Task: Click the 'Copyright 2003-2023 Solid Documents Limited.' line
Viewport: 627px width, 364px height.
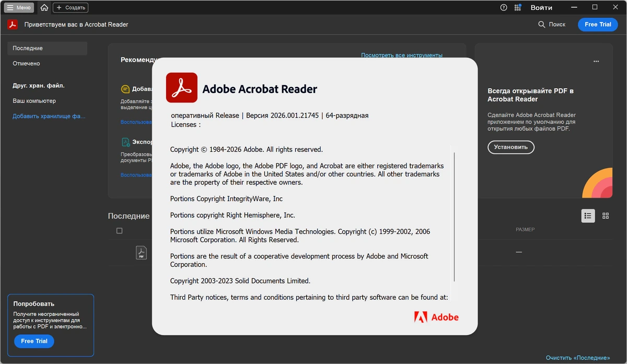Action: point(240,281)
